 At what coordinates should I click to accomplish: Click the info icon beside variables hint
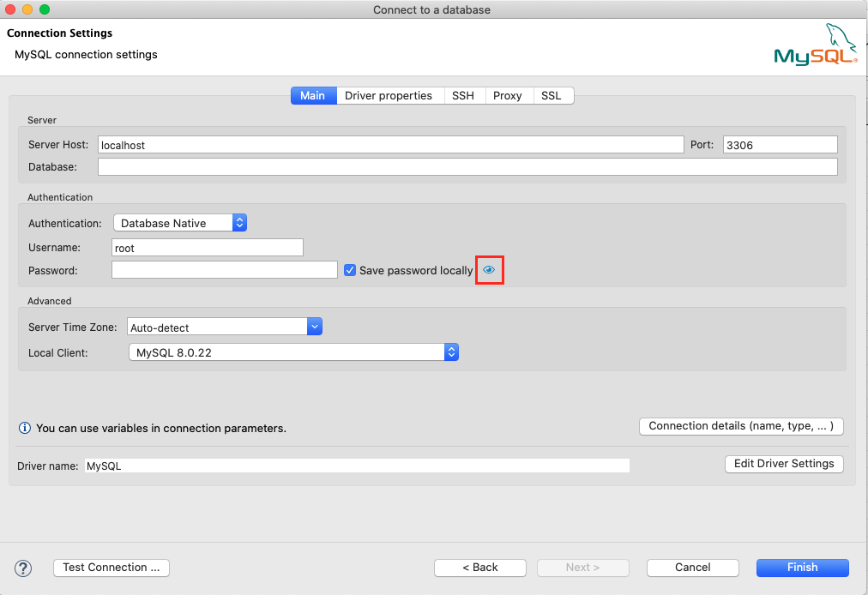tap(25, 428)
